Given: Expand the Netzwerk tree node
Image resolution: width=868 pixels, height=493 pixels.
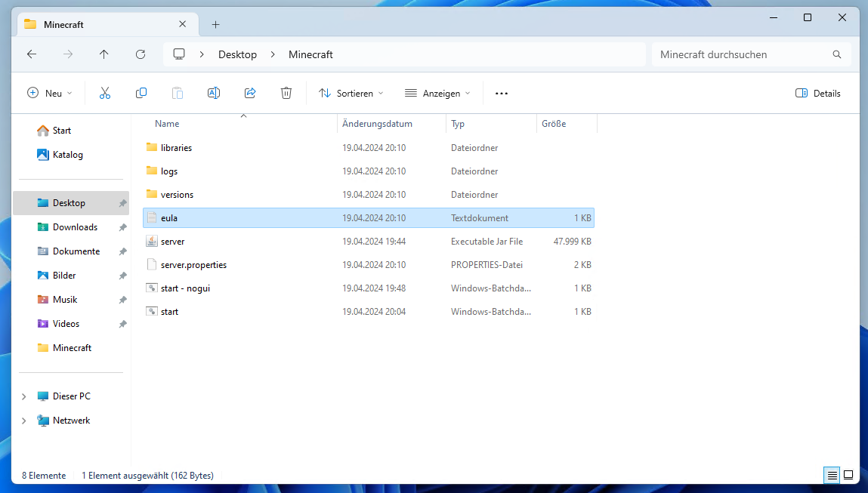Looking at the screenshot, I should (24, 421).
